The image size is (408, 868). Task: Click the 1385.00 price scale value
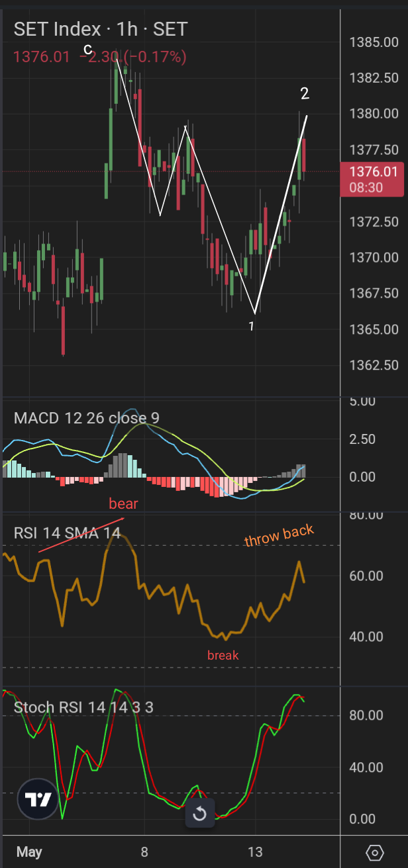click(x=374, y=42)
